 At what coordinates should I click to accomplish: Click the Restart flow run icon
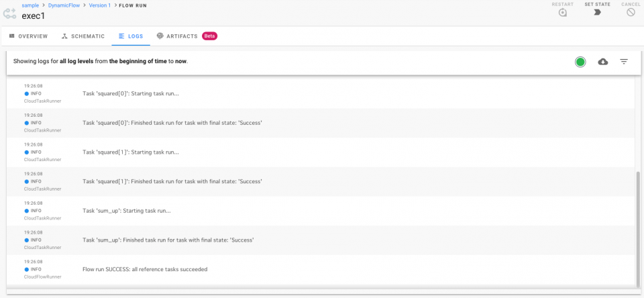tap(562, 13)
